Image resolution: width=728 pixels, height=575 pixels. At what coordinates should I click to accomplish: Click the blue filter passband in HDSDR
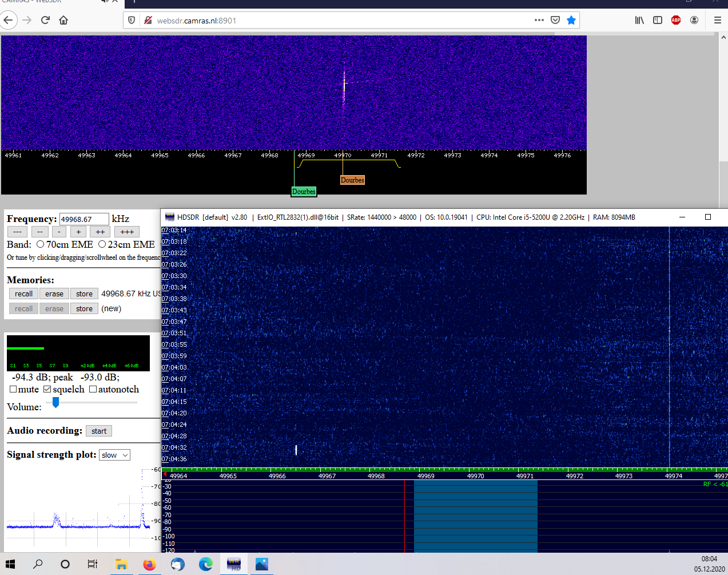pyautogui.click(x=475, y=516)
